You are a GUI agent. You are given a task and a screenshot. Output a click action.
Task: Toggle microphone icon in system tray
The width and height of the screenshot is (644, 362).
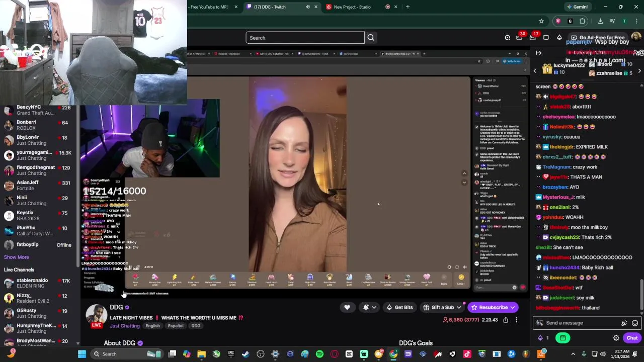[584, 354]
